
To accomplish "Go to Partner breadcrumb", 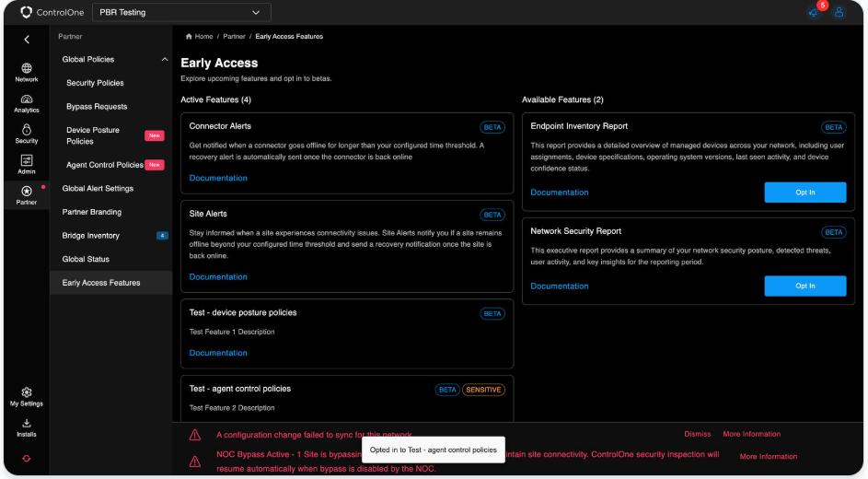I will tap(234, 37).
